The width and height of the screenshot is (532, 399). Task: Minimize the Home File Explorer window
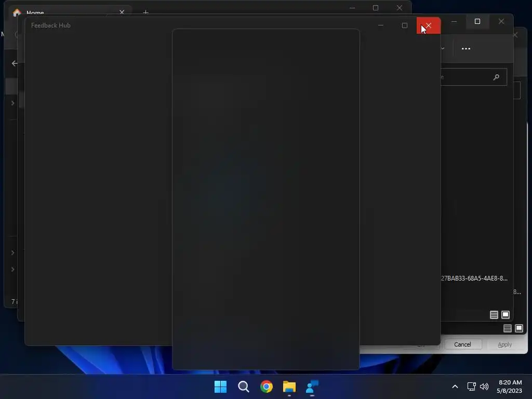click(x=352, y=7)
